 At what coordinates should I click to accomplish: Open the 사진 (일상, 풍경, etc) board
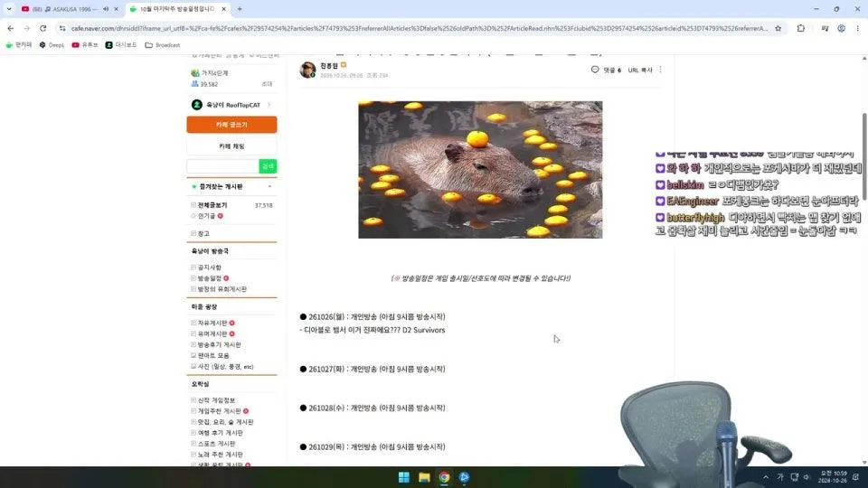click(x=225, y=366)
